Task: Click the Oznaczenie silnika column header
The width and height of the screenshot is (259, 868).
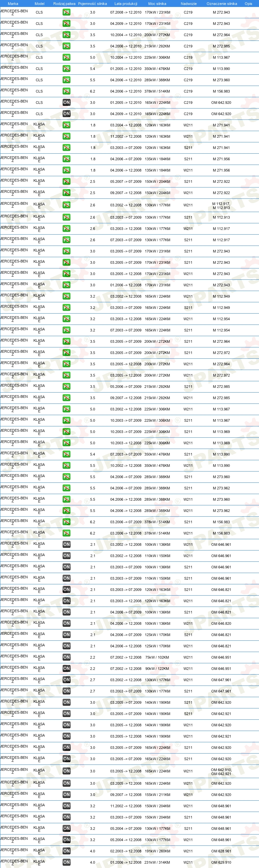Action: point(222,4)
